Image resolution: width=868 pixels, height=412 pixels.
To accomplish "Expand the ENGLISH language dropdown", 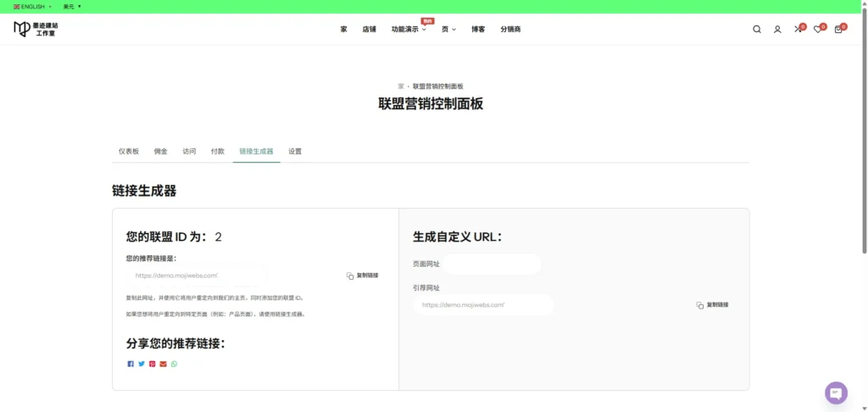I will tap(32, 6).
